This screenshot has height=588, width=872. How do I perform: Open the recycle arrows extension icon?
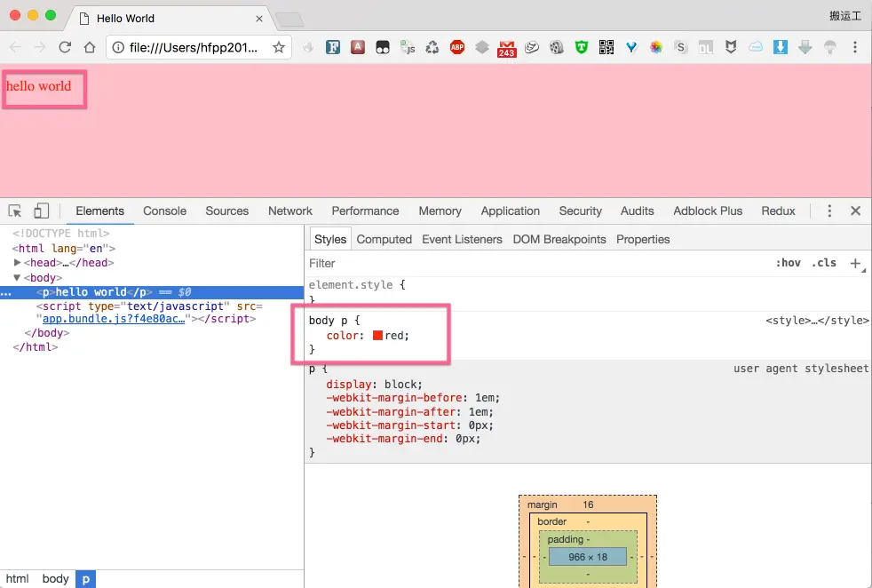coord(432,47)
